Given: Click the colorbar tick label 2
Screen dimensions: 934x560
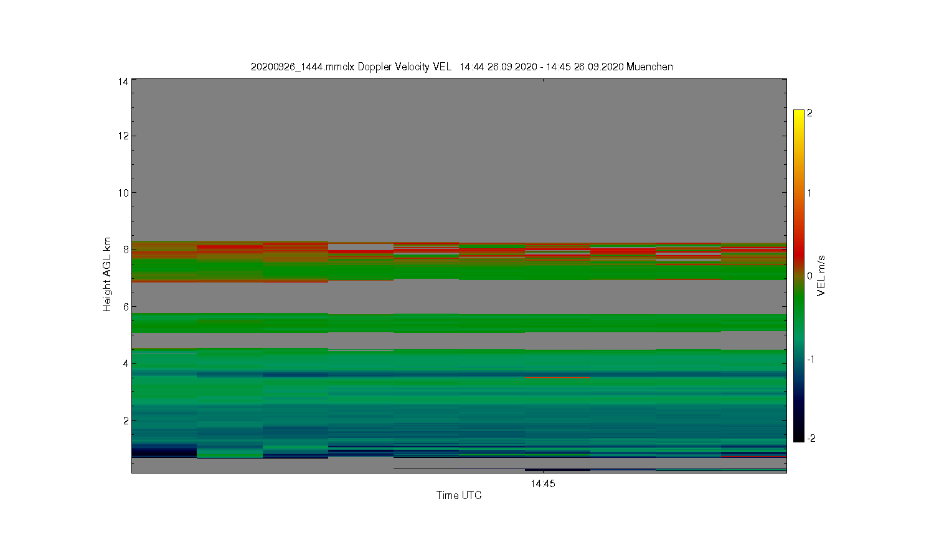Looking at the screenshot, I should coord(809,113).
